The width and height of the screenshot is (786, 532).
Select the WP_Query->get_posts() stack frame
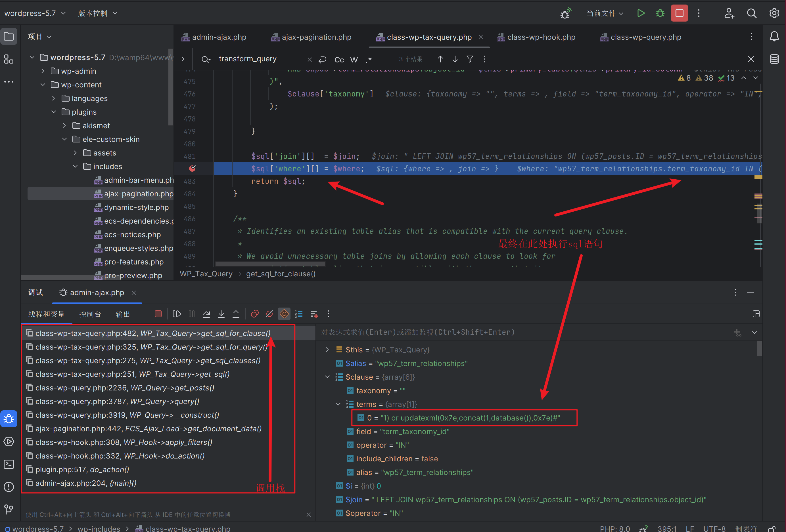125,388
